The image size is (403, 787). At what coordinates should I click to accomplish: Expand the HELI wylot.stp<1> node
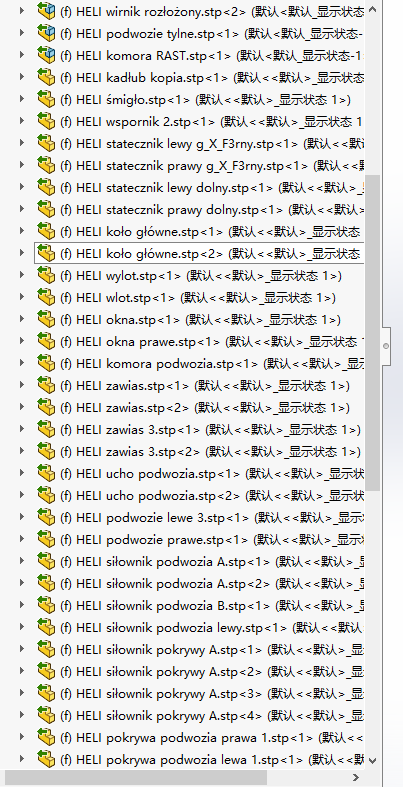coord(22,275)
